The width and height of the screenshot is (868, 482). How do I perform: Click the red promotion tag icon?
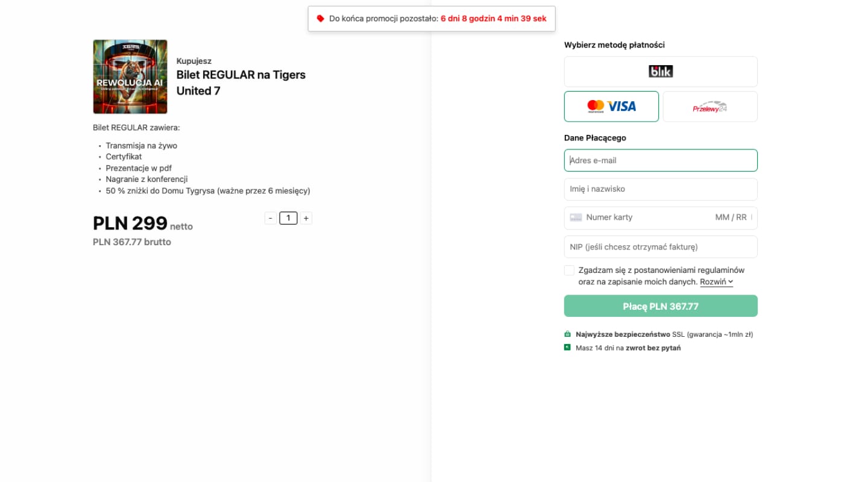pyautogui.click(x=321, y=19)
